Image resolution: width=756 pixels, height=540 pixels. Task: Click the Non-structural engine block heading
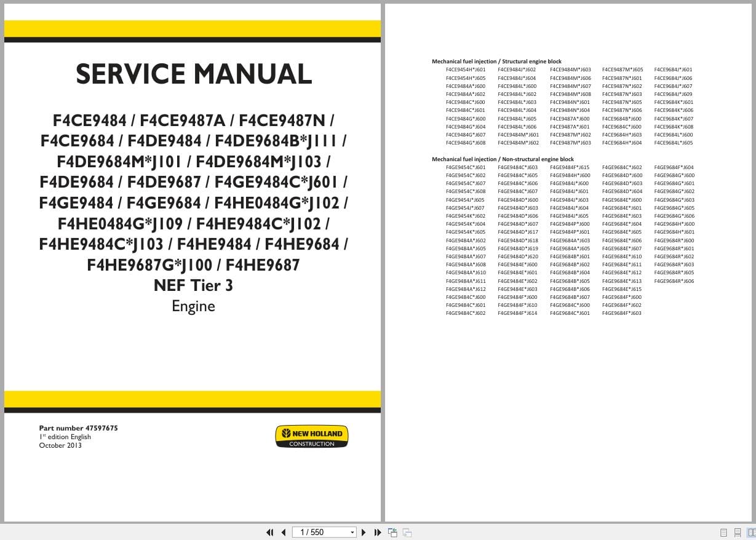tap(503, 159)
